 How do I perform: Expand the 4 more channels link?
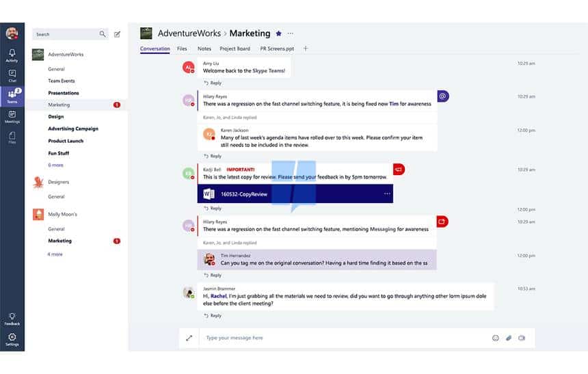[x=55, y=254]
